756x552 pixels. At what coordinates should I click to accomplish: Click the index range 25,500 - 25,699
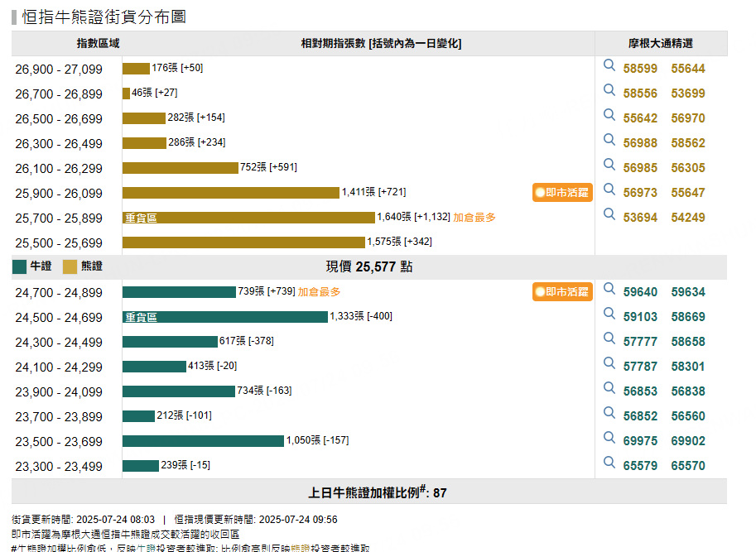point(59,242)
